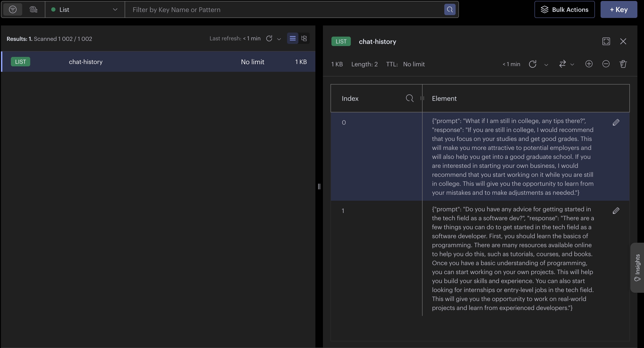This screenshot has width=644, height=348.
Task: Click the + Key button
Action: 619,10
